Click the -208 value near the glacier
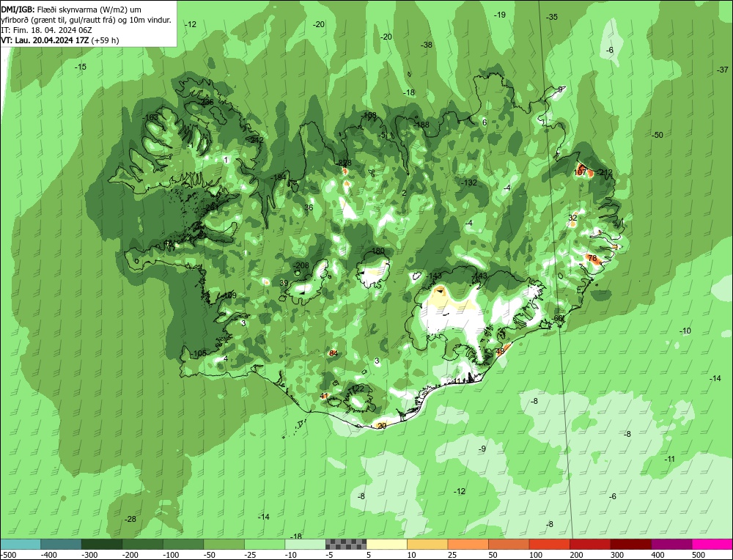733x560 pixels. pos(301,265)
